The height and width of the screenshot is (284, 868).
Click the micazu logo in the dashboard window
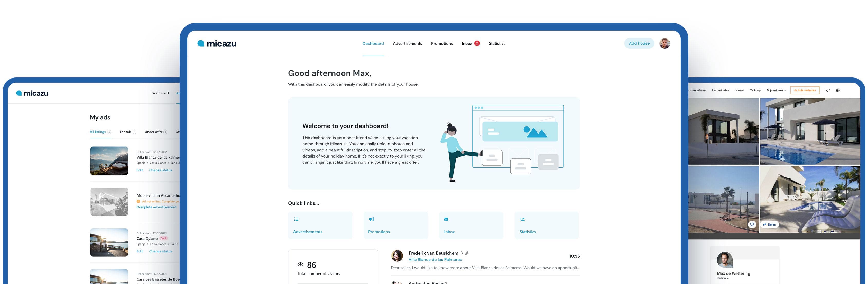pos(217,43)
